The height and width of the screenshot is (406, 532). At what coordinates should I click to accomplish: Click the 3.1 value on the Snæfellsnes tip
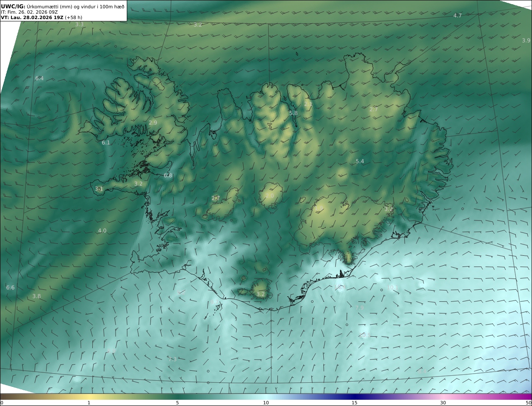[x=99, y=188]
